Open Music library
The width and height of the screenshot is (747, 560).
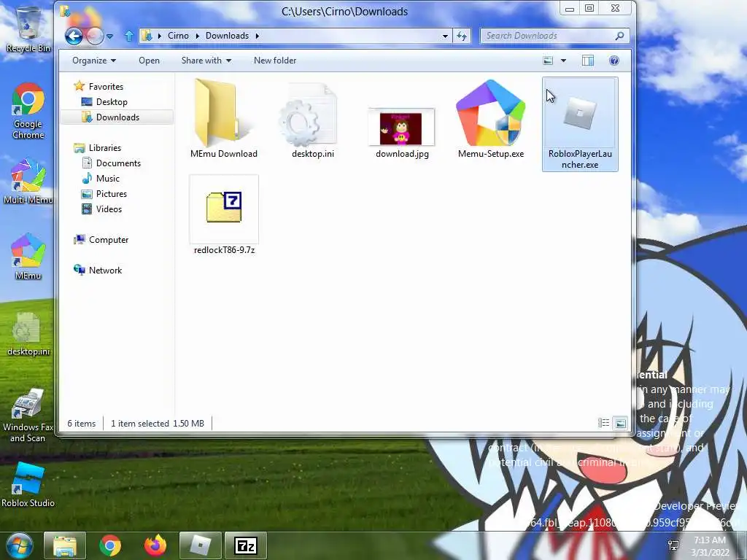[x=101, y=179]
